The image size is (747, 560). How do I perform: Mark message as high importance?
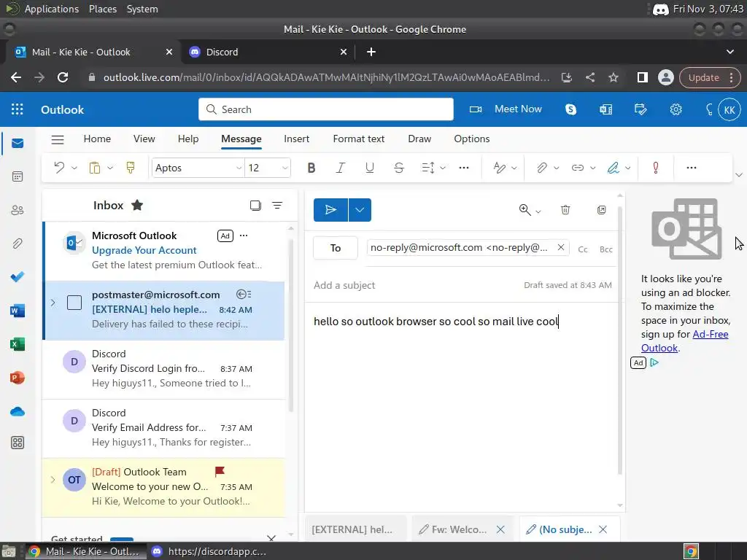click(656, 168)
